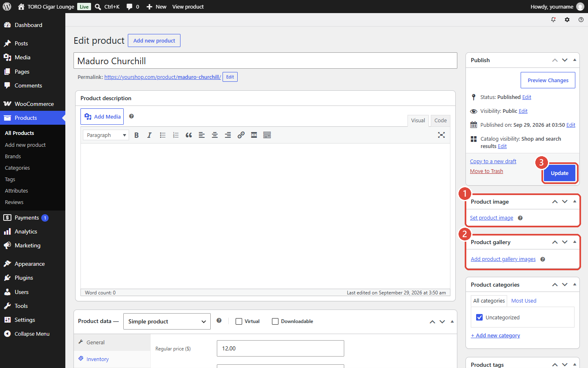The image size is (588, 368).
Task: Check the Downloadable checkbox
Action: point(275,321)
